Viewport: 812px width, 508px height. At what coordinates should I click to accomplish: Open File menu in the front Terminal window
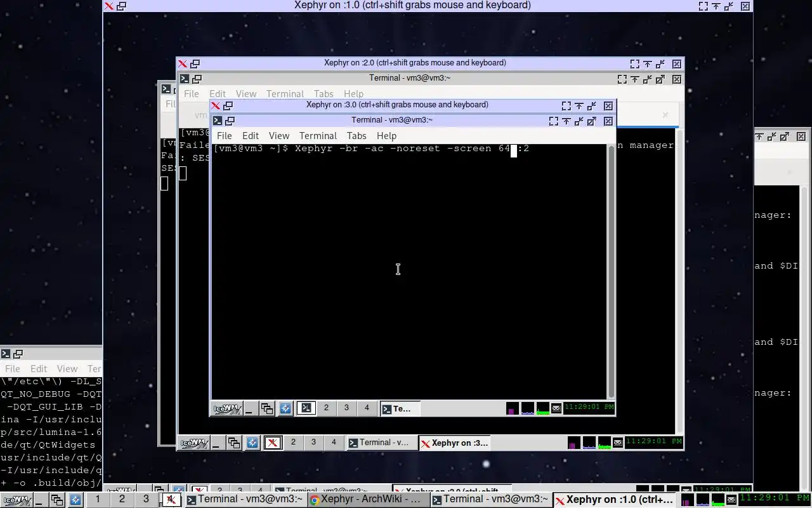224,136
